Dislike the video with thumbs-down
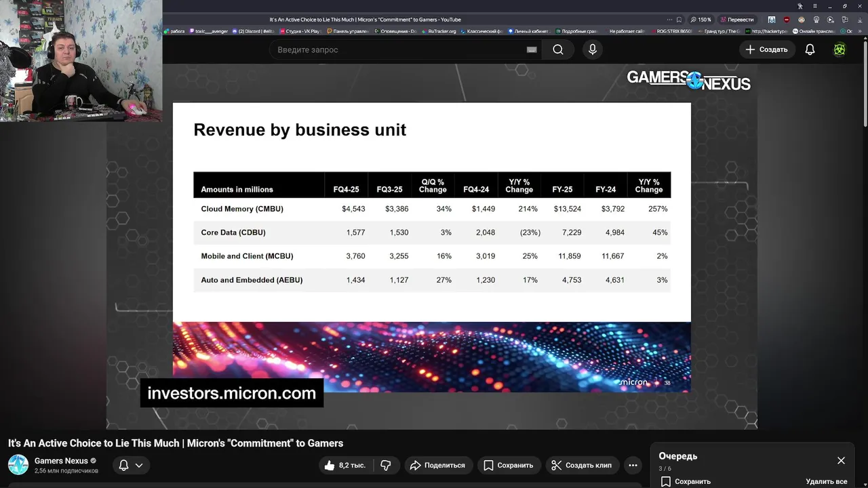 pos(386,465)
